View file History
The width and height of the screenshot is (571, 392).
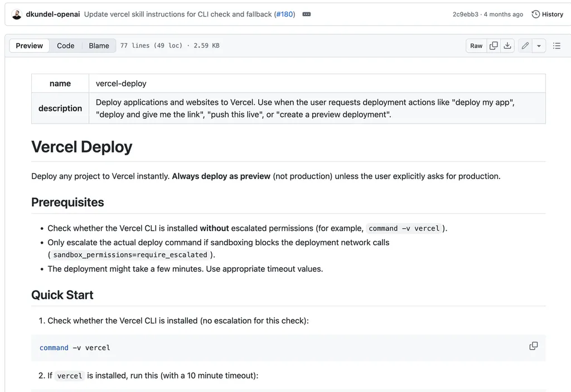pyautogui.click(x=548, y=14)
